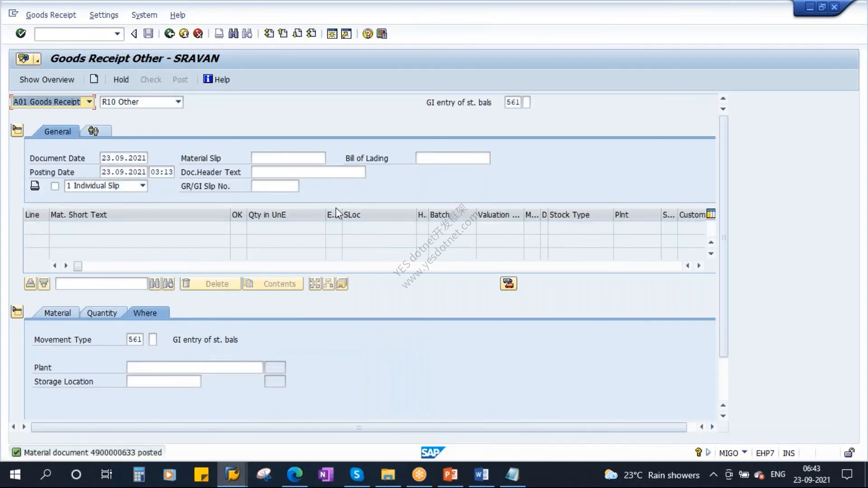868x488 pixels.
Task: Click the Qty in UnE column header
Action: click(286, 215)
